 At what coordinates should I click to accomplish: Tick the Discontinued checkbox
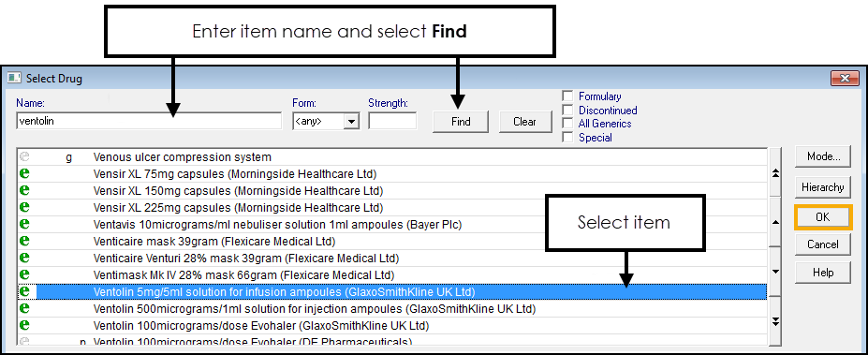click(567, 110)
